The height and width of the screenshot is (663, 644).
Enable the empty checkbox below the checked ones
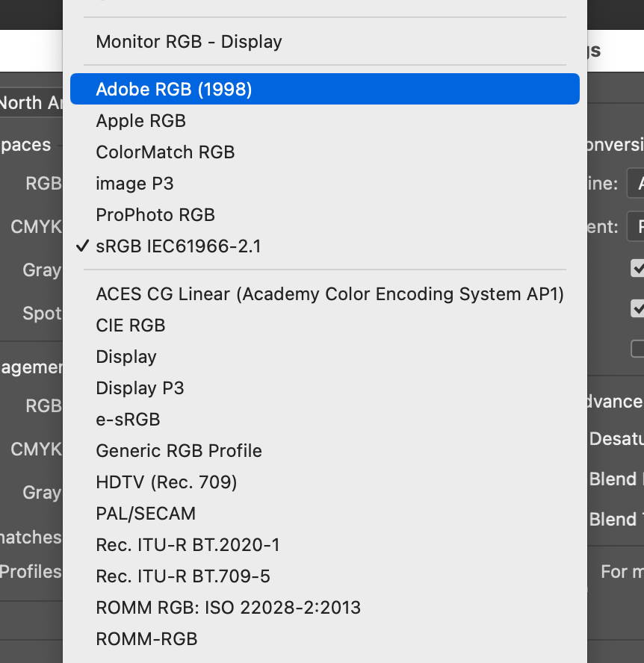click(639, 348)
